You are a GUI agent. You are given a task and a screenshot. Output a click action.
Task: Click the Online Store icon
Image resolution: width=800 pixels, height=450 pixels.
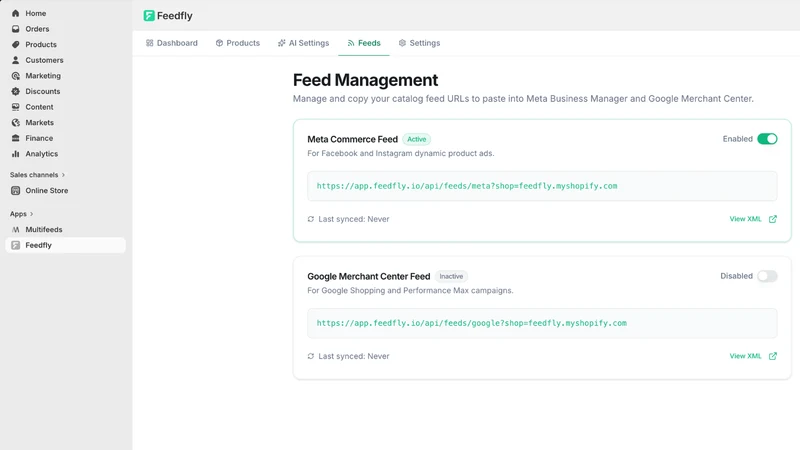(16, 190)
